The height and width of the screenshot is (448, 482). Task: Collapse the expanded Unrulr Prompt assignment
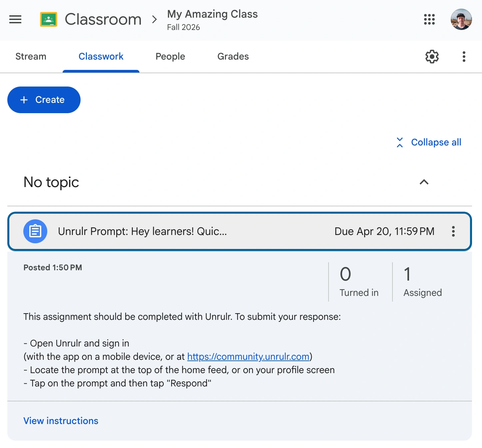click(143, 231)
